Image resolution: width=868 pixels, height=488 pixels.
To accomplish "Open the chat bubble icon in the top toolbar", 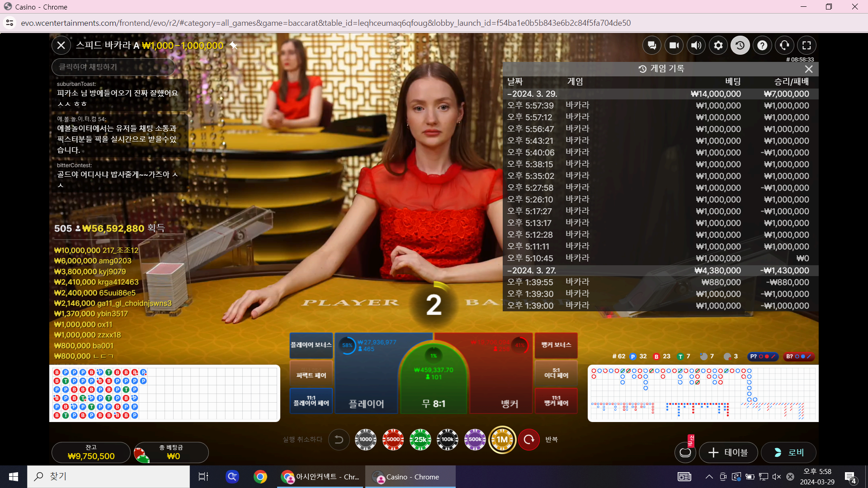I will coord(652,45).
